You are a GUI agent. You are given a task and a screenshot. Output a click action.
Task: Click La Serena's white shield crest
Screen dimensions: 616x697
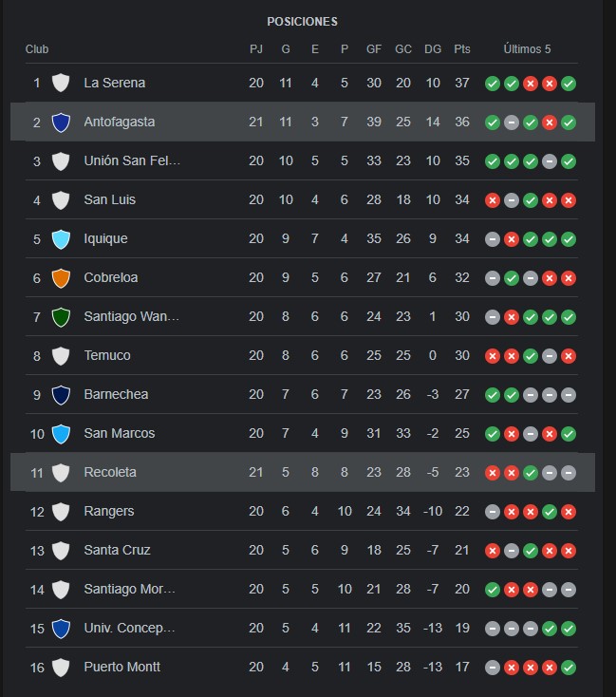[x=61, y=84]
